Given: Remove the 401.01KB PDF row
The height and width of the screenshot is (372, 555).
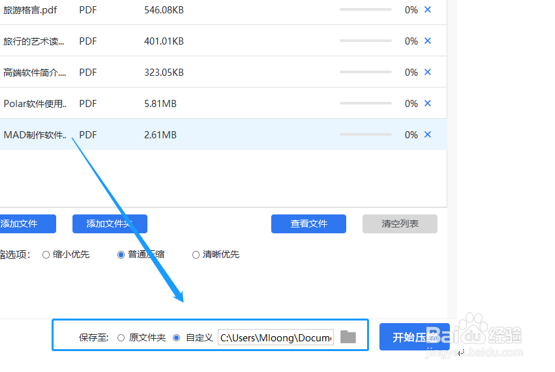Looking at the screenshot, I should click(428, 41).
